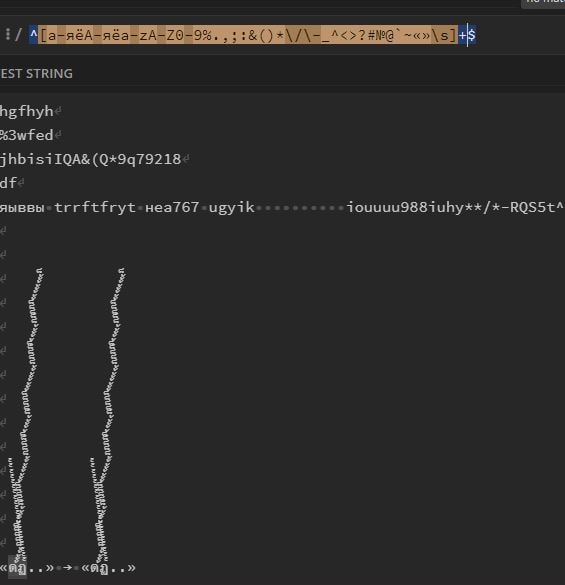Click the test line 'hgfhyh'

tap(26, 111)
